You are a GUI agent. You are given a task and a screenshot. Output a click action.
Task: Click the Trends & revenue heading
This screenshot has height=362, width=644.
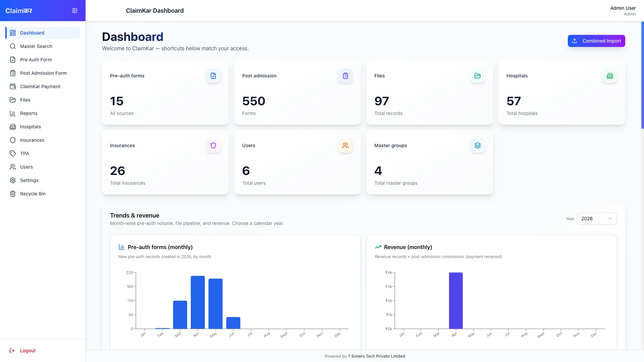point(135,216)
